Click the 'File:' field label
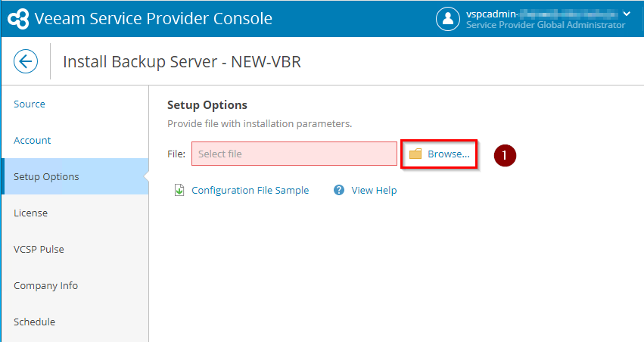The width and height of the screenshot is (644, 342). [x=176, y=154]
